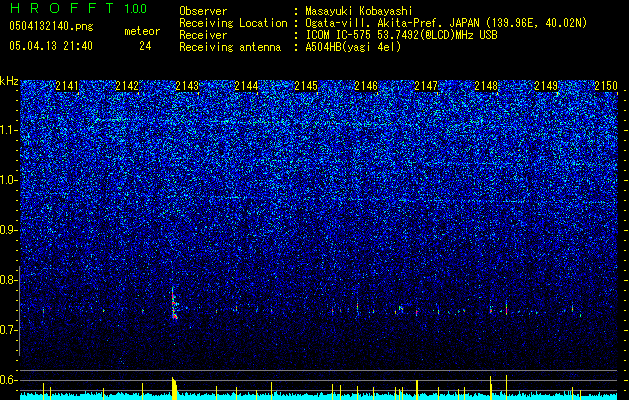Click the filename 0504132140.png
Screen dimensions: 629x400
point(51,26)
